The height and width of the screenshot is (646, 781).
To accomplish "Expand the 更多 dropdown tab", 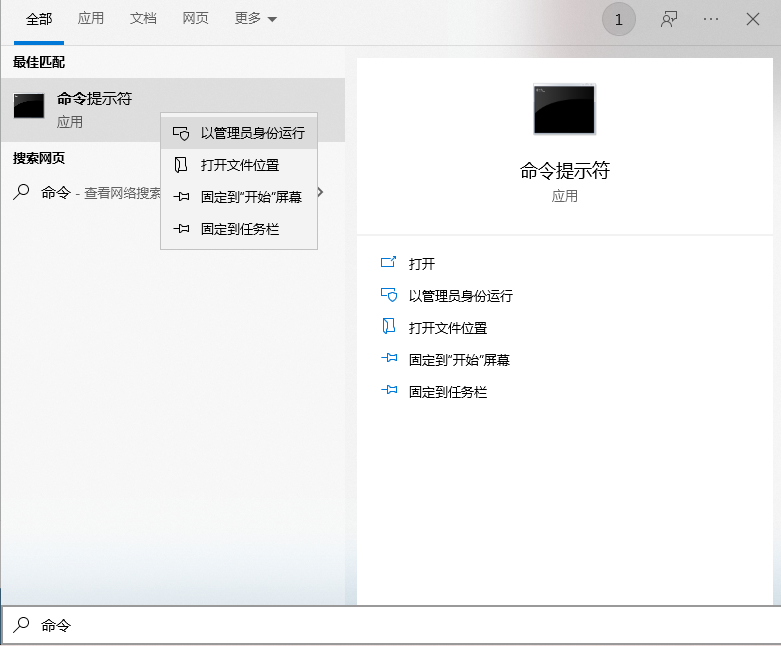I will pyautogui.click(x=255, y=19).
